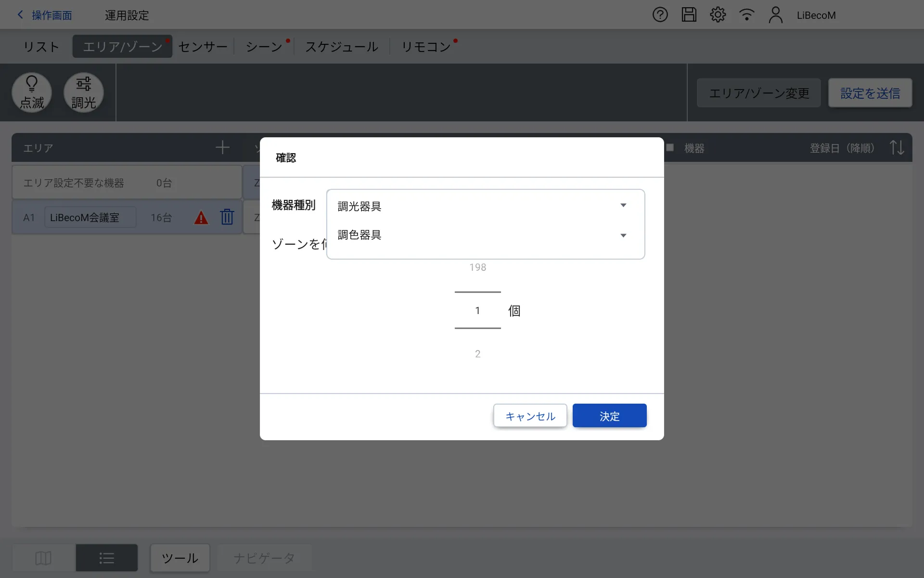Screen dimensions: 924x578
Task: Switch to the map view toggle
Action: [x=43, y=558]
